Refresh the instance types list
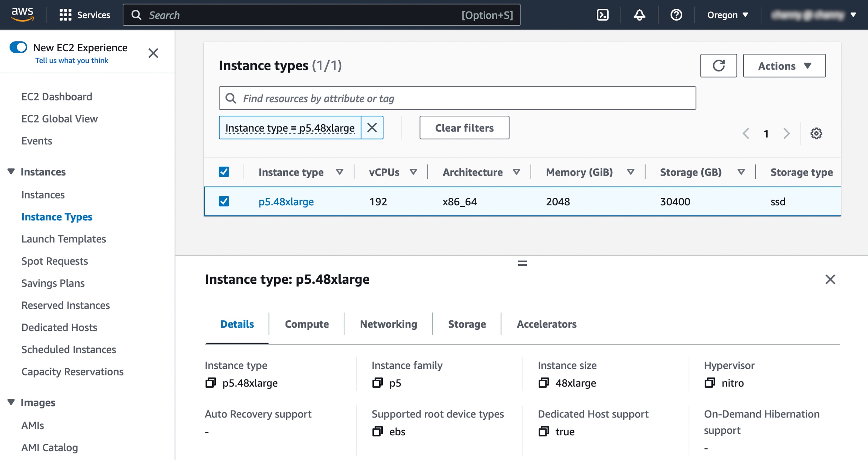 pyautogui.click(x=718, y=66)
